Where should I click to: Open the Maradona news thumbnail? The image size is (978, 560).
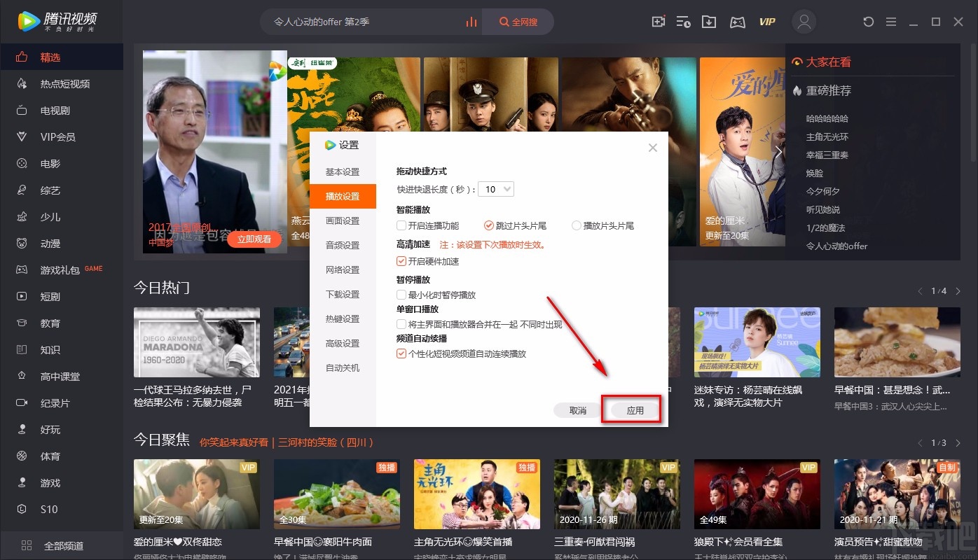pyautogui.click(x=197, y=342)
